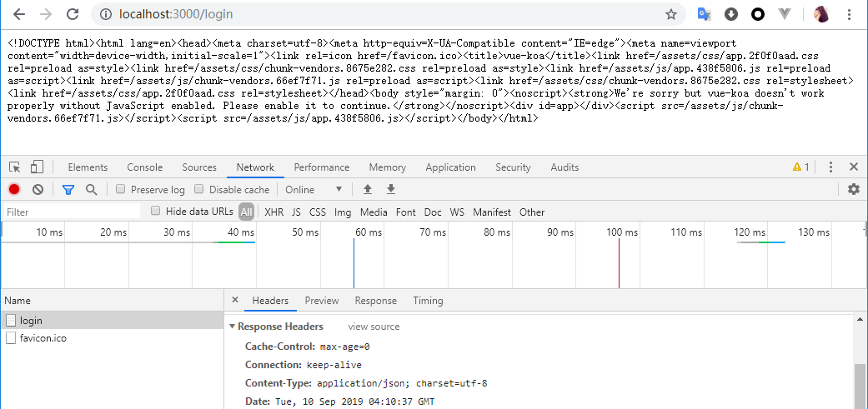The image size is (868, 409).
Task: Filter requests by JS
Action: coord(297,212)
